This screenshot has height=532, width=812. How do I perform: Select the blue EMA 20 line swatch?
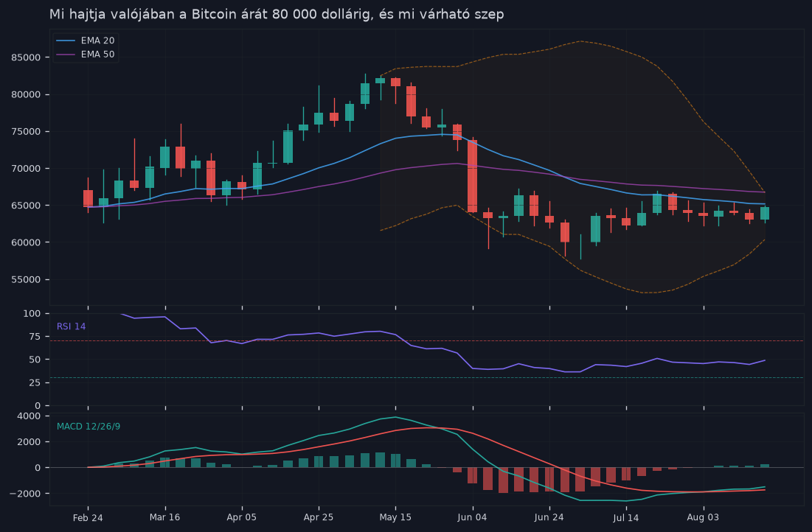[66, 41]
